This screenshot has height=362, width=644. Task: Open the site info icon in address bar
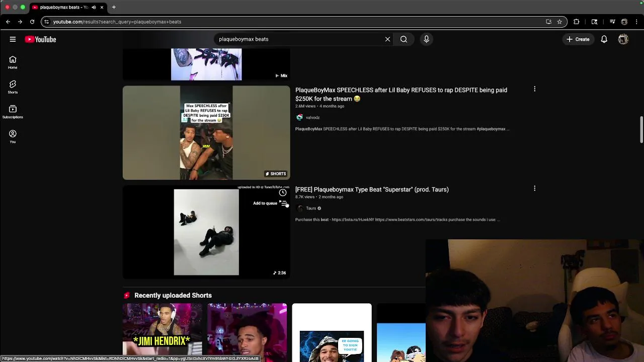(46, 22)
